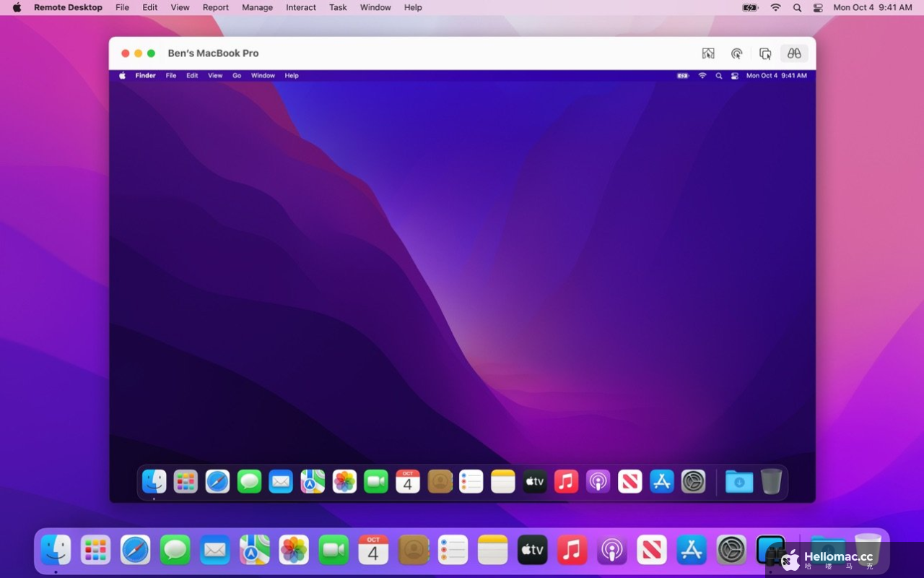Open Contacts in the remote Mac's dock

[440, 481]
